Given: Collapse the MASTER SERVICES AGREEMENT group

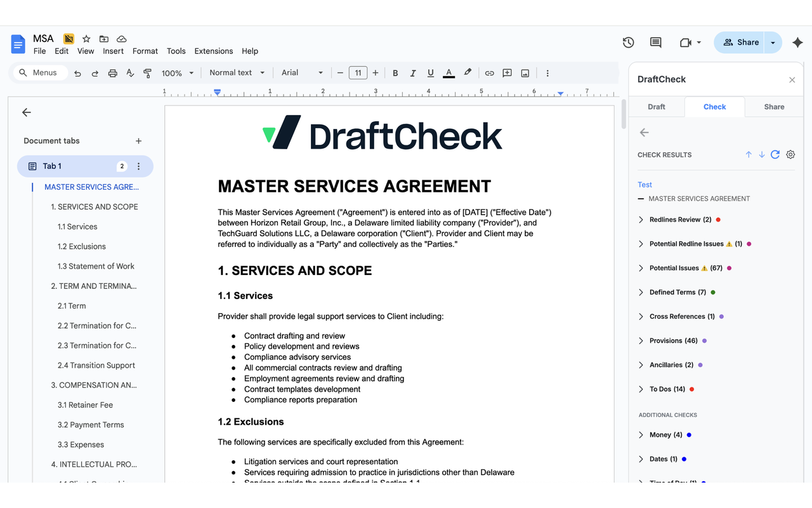Looking at the screenshot, I should click(641, 199).
